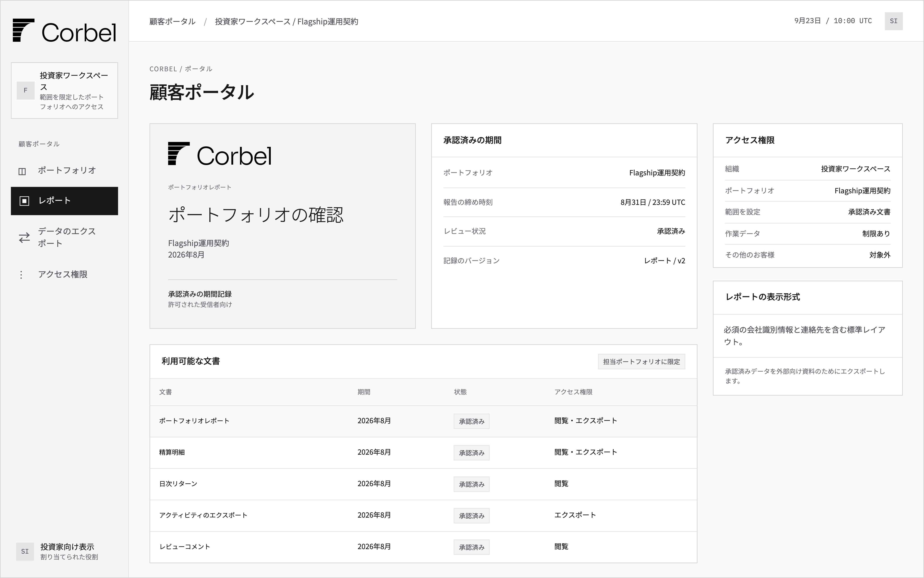Click the レポート square icon in sidebar
The image size is (924, 578).
click(x=24, y=201)
